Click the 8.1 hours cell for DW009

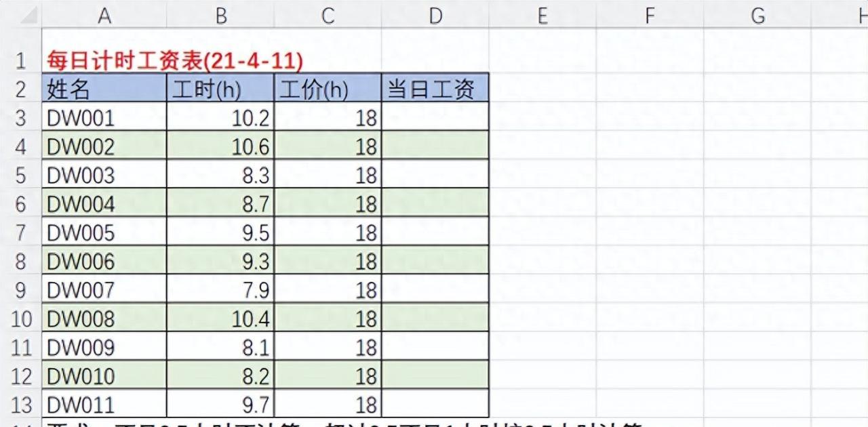[221, 346]
